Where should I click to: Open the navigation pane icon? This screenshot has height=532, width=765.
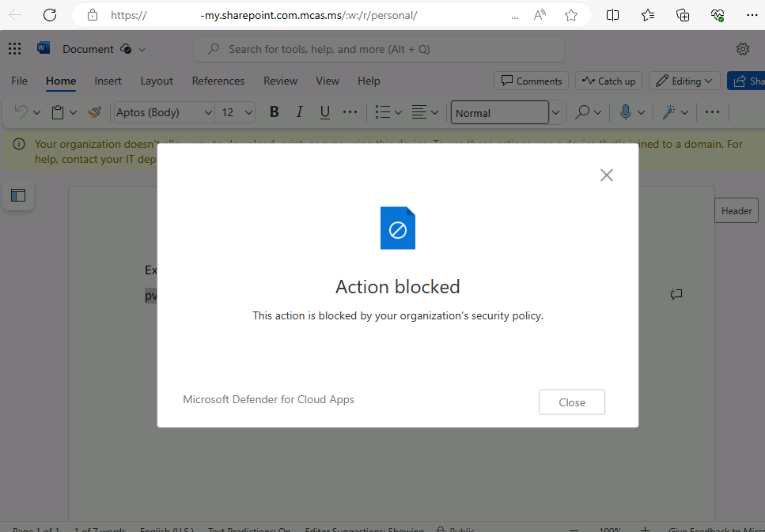18,195
